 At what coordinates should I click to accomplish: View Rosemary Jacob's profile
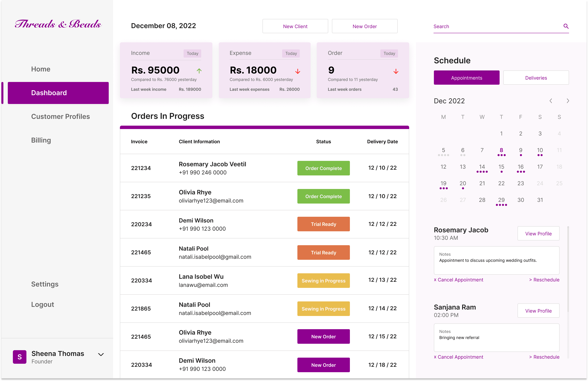538,234
